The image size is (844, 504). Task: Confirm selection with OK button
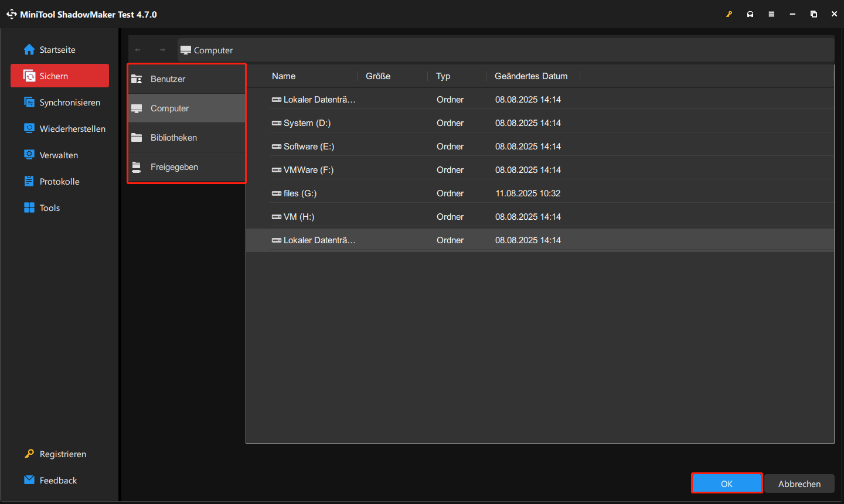pos(727,483)
